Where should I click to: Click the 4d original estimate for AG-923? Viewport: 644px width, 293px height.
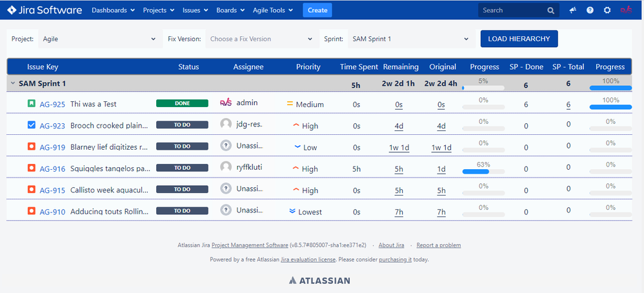point(441,126)
